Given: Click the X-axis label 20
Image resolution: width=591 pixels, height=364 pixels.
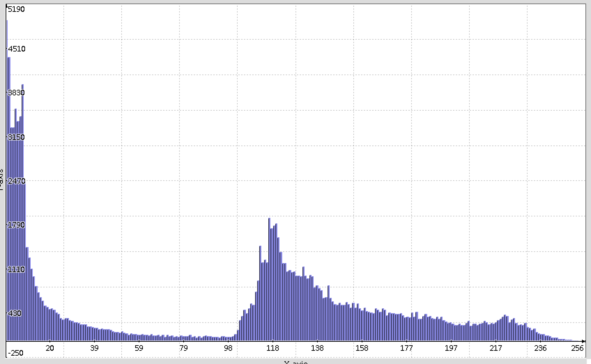Looking at the screenshot, I should pos(50,348).
